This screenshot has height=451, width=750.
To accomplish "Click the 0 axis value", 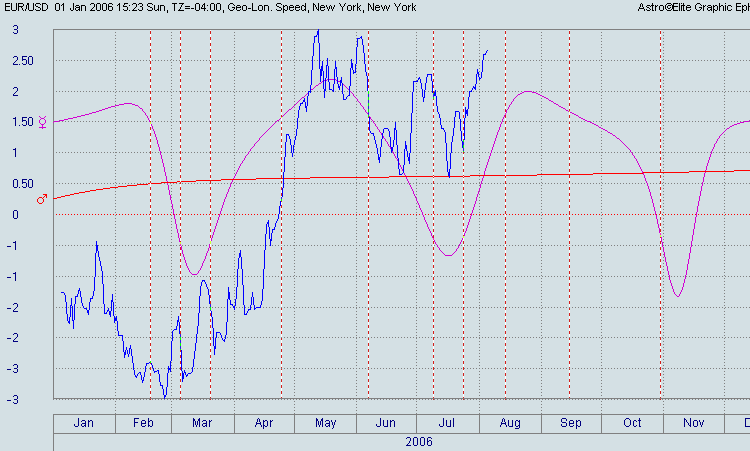I will click(15, 215).
